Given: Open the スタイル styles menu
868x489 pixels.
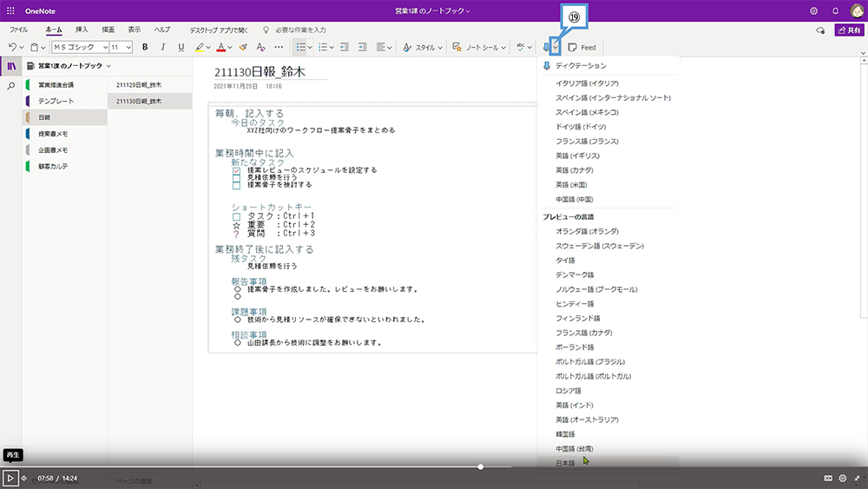Looking at the screenshot, I should 423,47.
